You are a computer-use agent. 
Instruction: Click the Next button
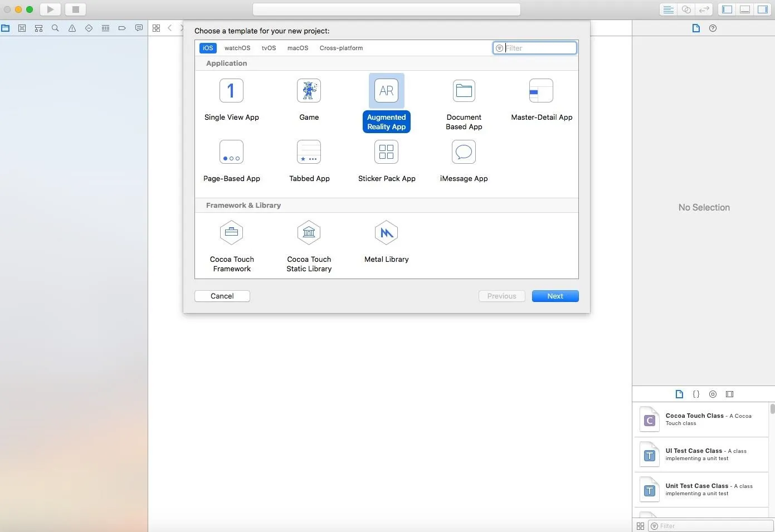[x=555, y=296]
